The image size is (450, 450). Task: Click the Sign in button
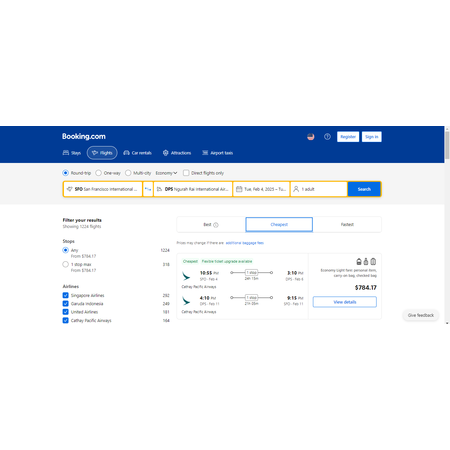click(372, 137)
